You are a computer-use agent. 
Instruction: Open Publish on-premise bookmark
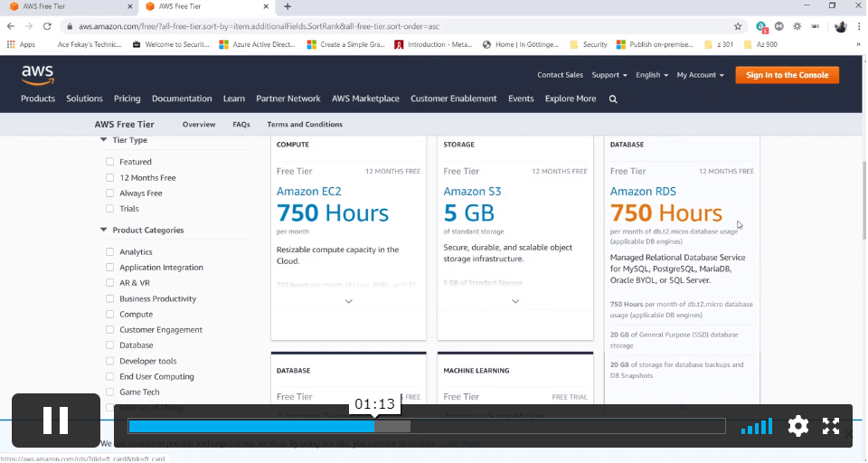click(655, 44)
